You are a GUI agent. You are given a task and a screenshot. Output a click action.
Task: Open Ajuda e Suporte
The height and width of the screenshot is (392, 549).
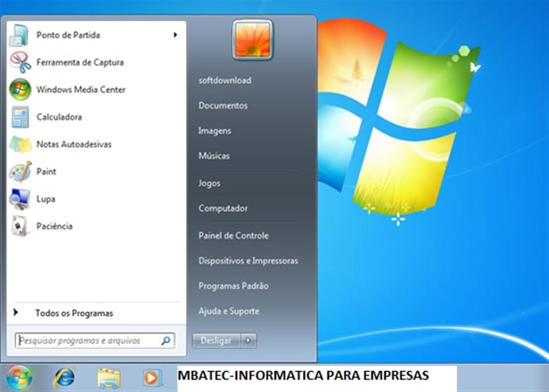(229, 312)
